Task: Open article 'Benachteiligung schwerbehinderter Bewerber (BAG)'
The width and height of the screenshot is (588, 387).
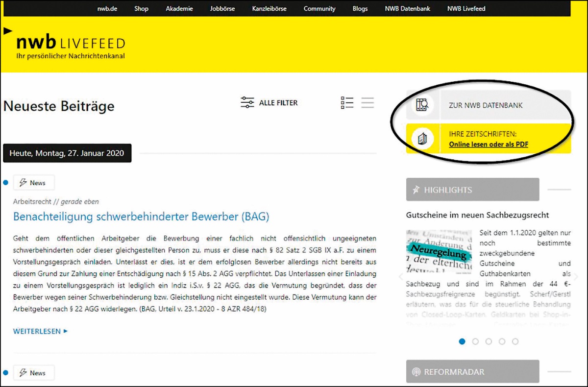Action: pyautogui.click(x=141, y=217)
